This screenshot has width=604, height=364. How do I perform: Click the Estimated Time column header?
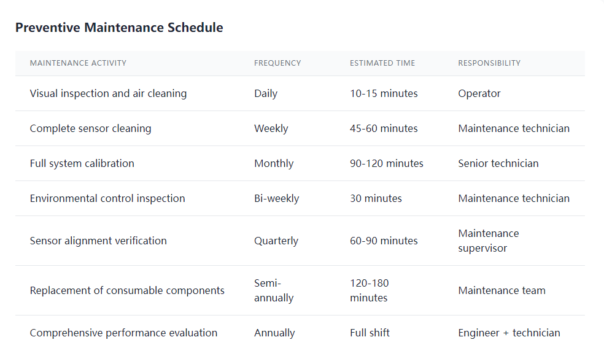coord(382,63)
